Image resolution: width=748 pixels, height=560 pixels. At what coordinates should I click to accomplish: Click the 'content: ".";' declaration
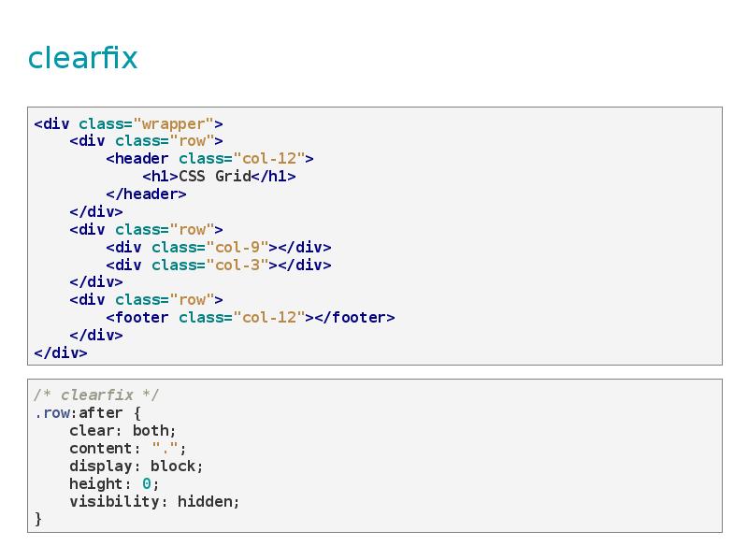click(x=127, y=449)
